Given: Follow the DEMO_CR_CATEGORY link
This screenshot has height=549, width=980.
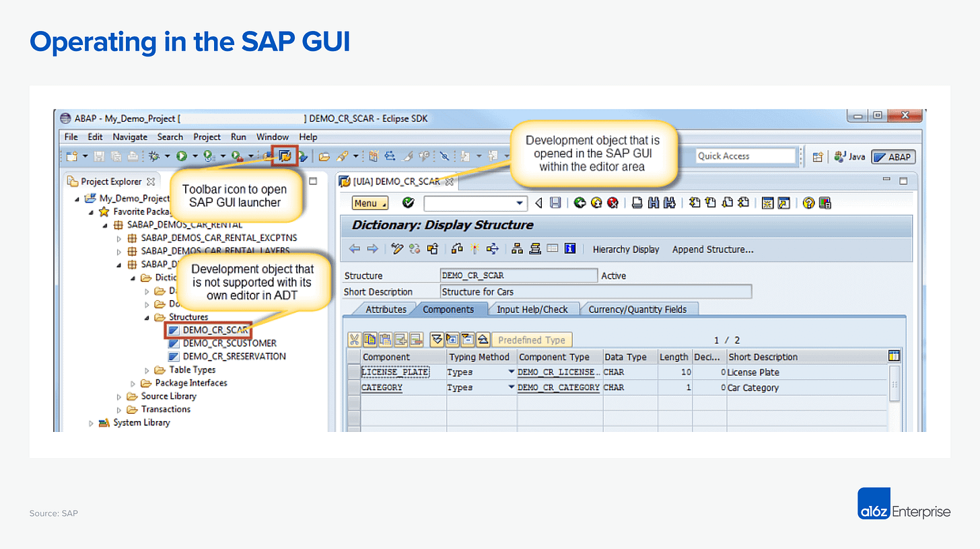Looking at the screenshot, I should pos(557,387).
